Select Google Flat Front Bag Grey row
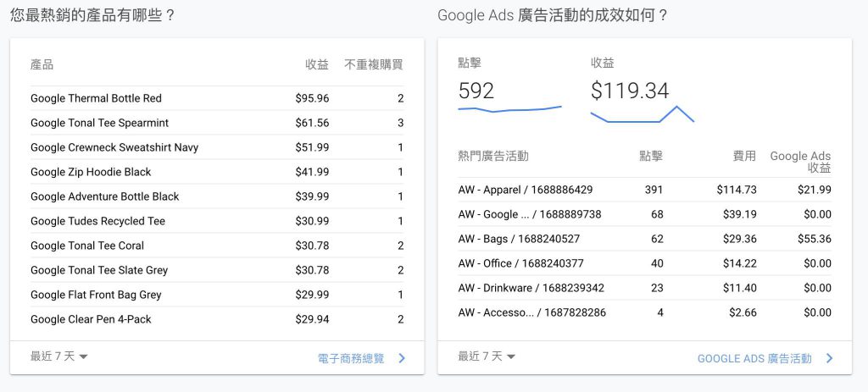The image size is (868, 392). pyautogui.click(x=217, y=295)
